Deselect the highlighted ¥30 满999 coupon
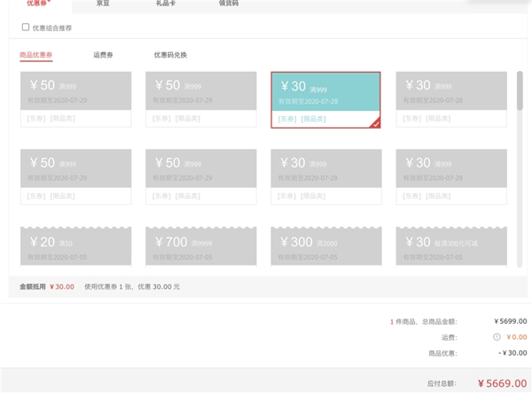The width and height of the screenshot is (532, 393). [325, 92]
